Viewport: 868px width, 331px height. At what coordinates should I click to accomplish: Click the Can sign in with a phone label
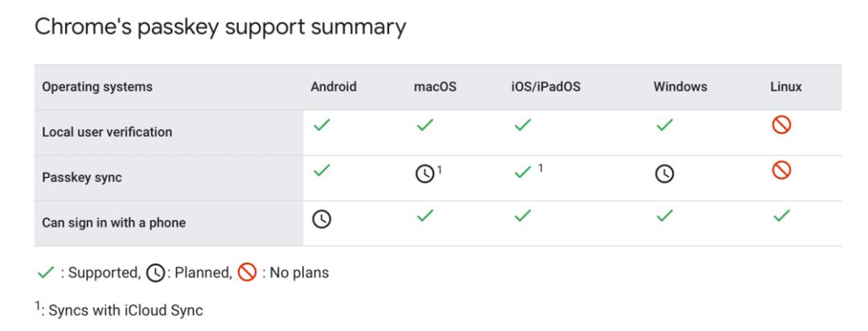(114, 223)
